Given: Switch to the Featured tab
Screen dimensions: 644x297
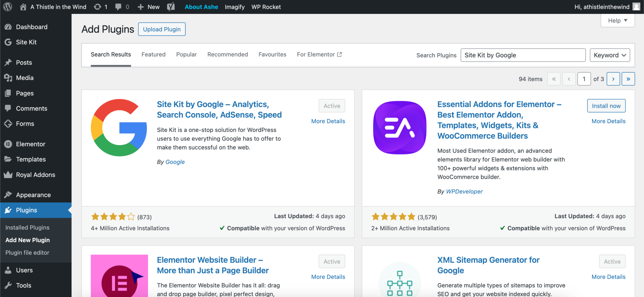Looking at the screenshot, I should point(153,54).
